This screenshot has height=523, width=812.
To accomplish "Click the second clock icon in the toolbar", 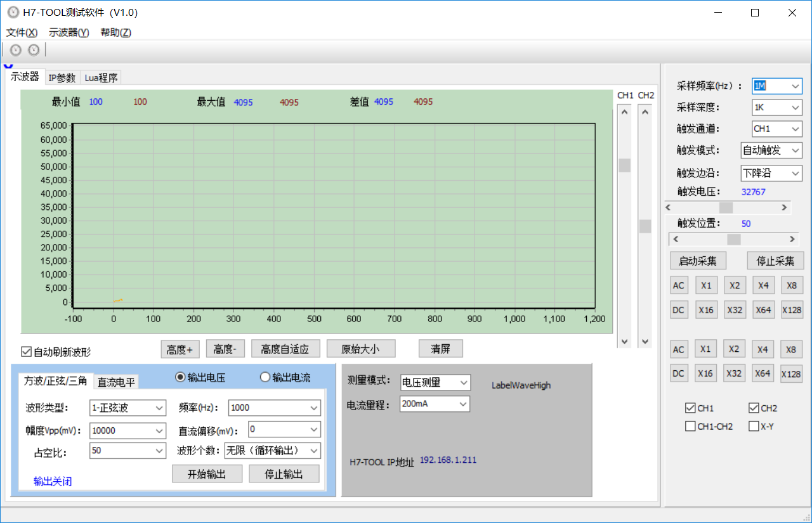I will click(x=34, y=50).
